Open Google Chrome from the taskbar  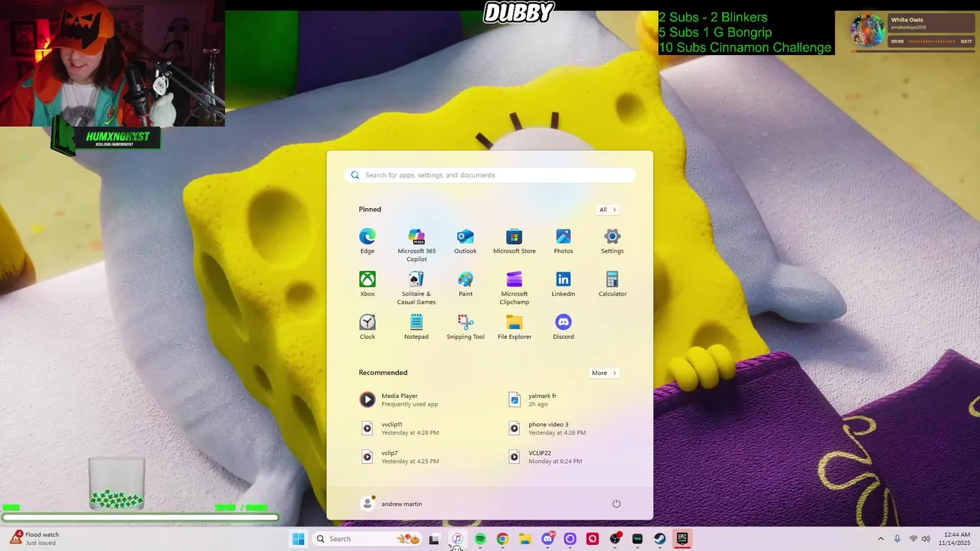click(x=502, y=539)
